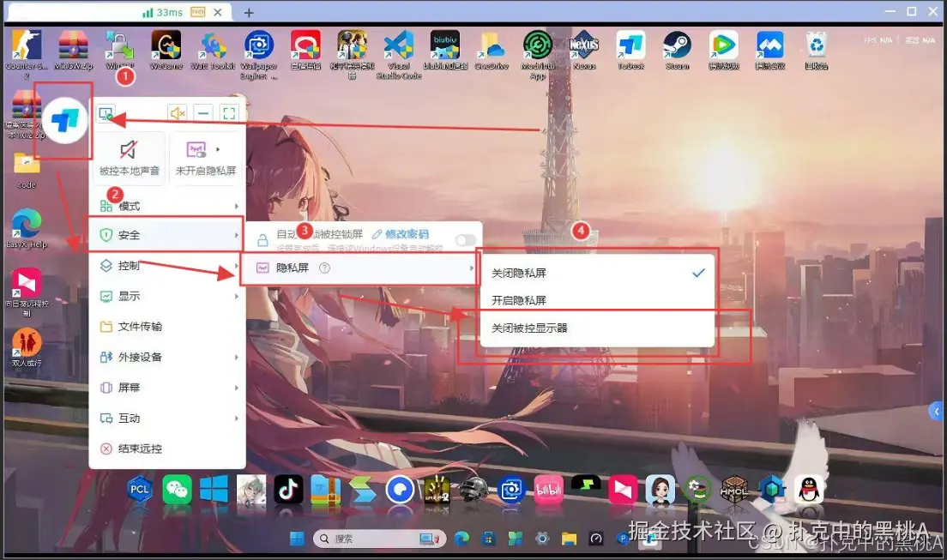Expand the arrow on the 模式 row

pyautogui.click(x=236, y=206)
